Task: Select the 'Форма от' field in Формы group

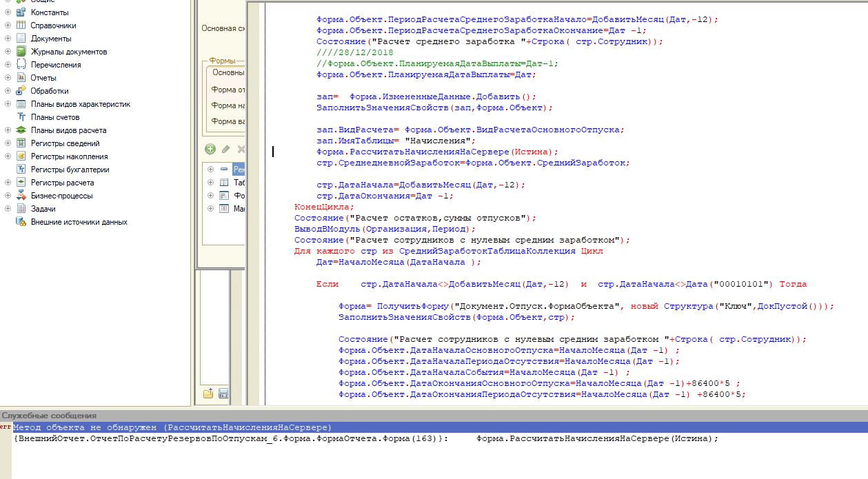Action: (x=227, y=90)
